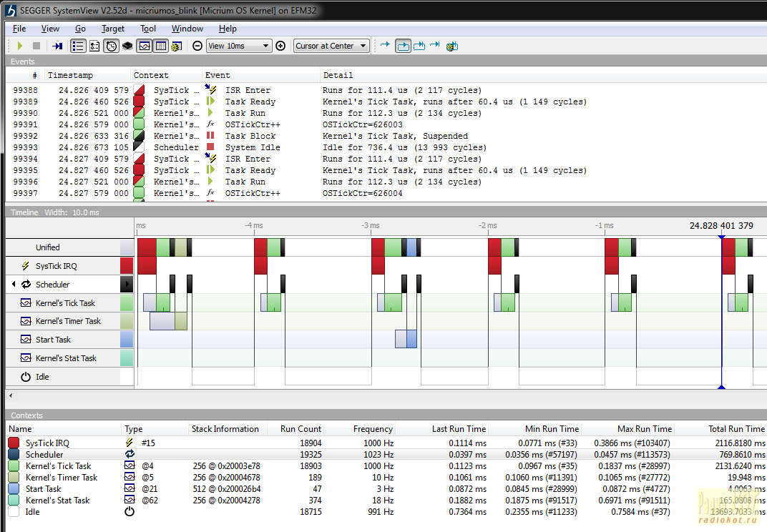Click the Event column header
The image size is (767, 532).
(261, 75)
